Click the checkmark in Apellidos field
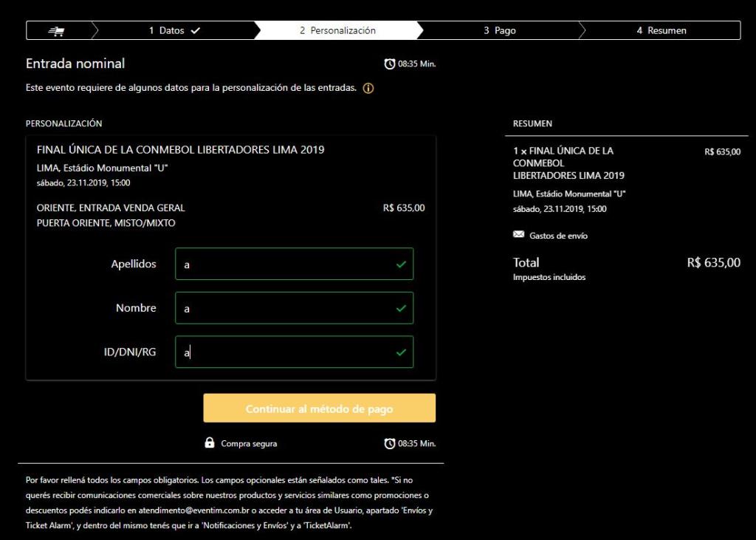This screenshot has height=540, width=756. coord(401,264)
